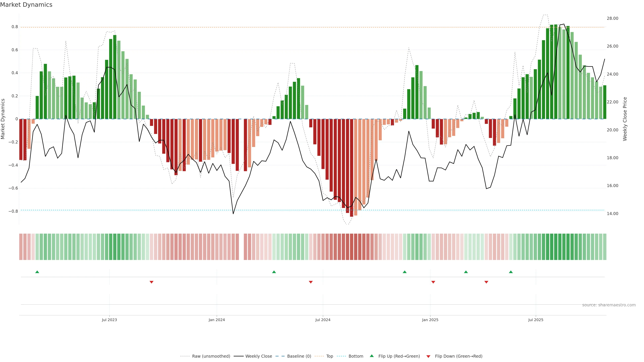The height and width of the screenshot is (362, 644).
Task: Click the Jan 2025 x-axis label
Action: click(x=430, y=320)
